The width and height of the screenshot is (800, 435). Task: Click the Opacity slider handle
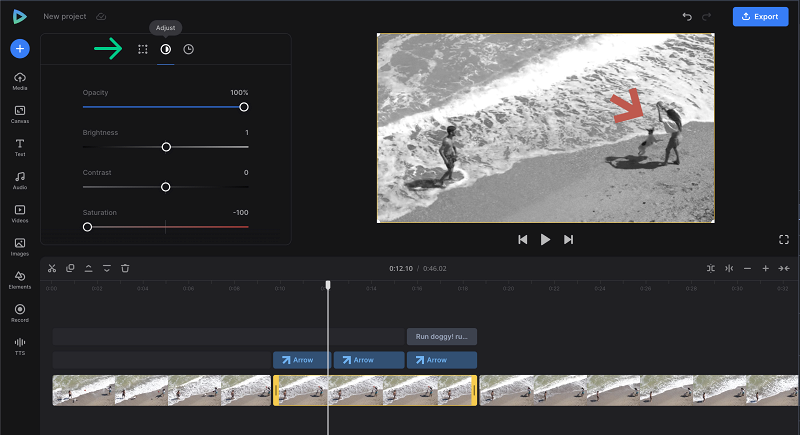pos(244,107)
